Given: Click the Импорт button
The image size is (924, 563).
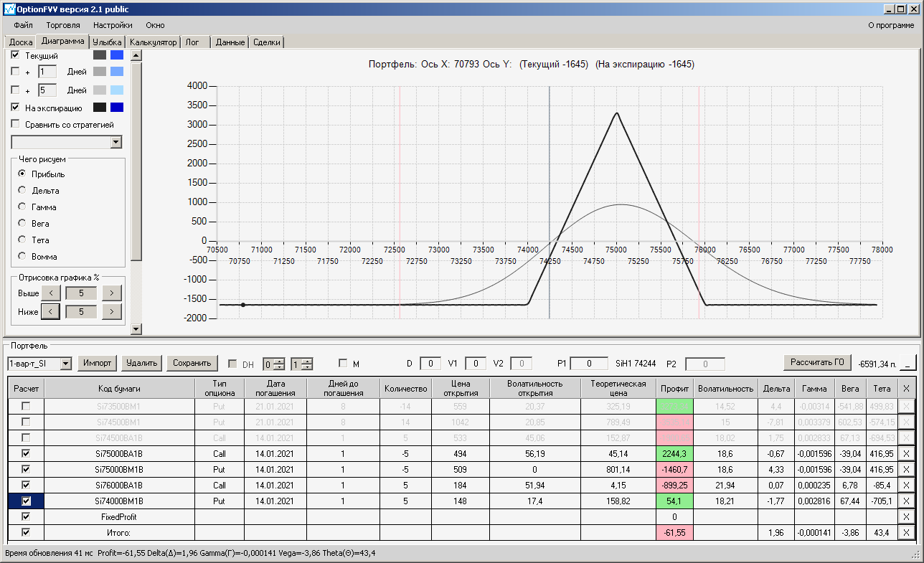Looking at the screenshot, I should 97,363.
